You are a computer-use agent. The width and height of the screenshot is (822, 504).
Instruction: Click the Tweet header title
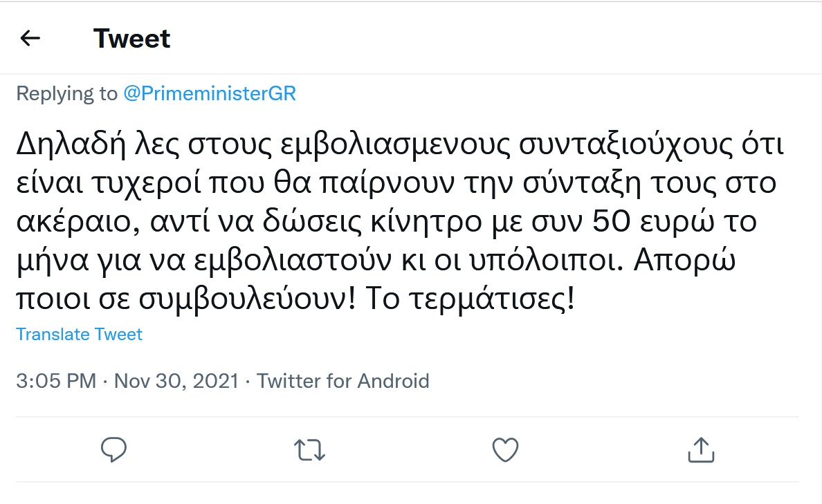click(x=131, y=39)
